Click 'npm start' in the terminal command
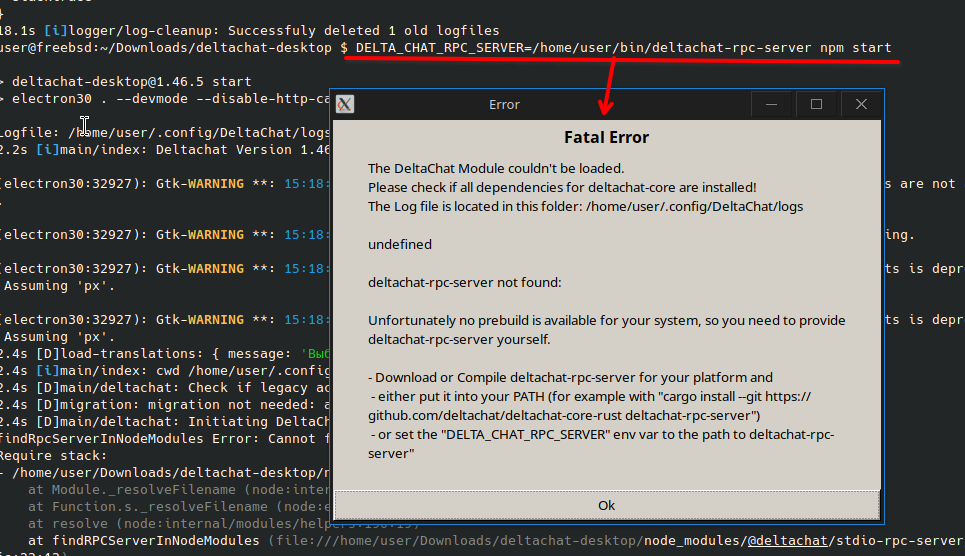This screenshot has width=965, height=556. pos(855,48)
